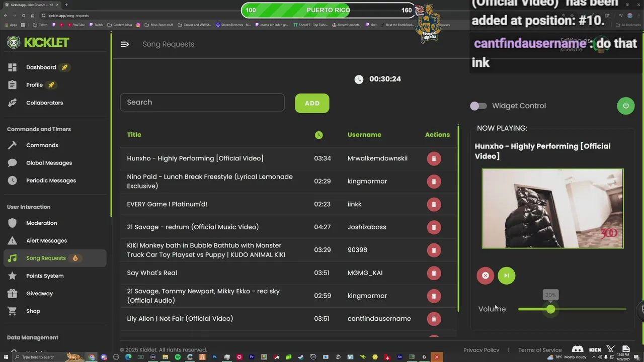The image size is (644, 362).
Task: Click username cantfindausername in list
Action: [x=379, y=319]
